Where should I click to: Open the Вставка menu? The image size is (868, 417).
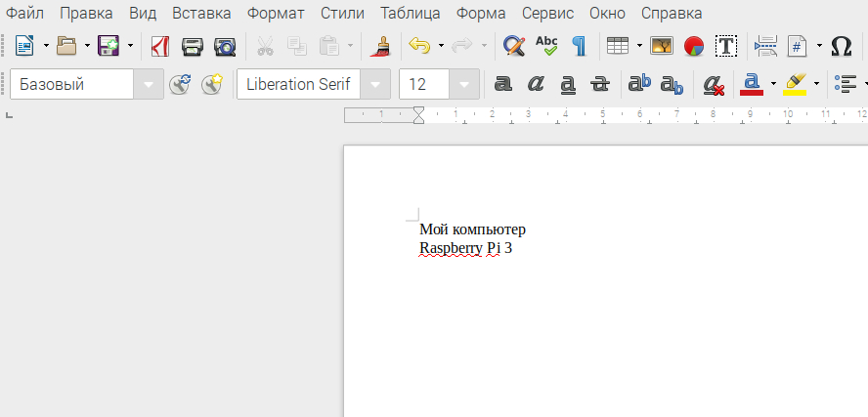(x=201, y=14)
